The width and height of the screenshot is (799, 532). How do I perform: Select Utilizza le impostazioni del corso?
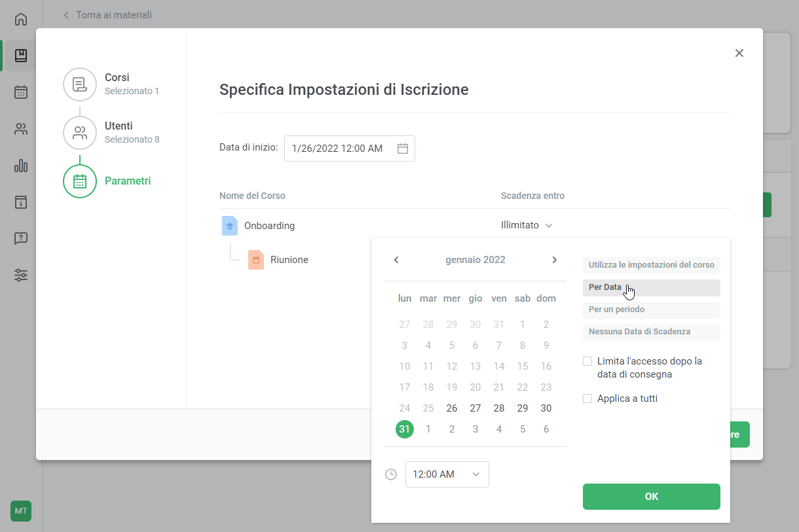coord(651,265)
